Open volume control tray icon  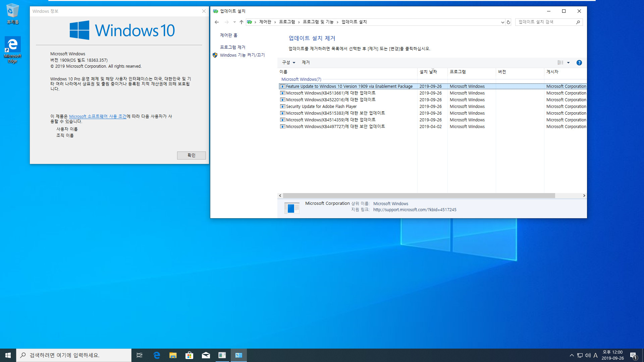coord(588,355)
